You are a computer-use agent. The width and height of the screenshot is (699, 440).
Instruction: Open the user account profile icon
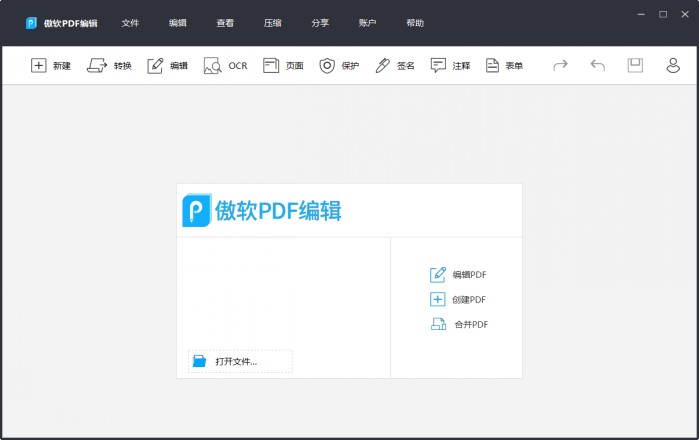coord(673,66)
